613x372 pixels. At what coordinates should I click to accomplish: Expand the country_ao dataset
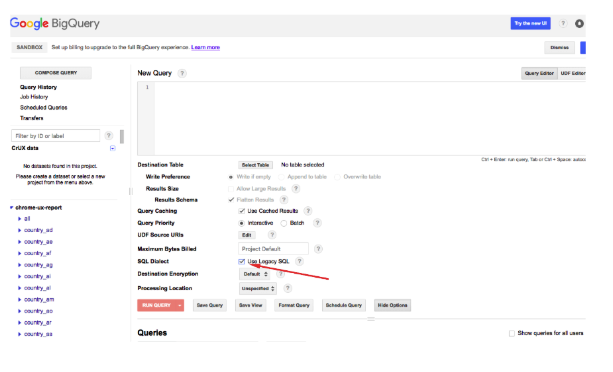click(19, 311)
